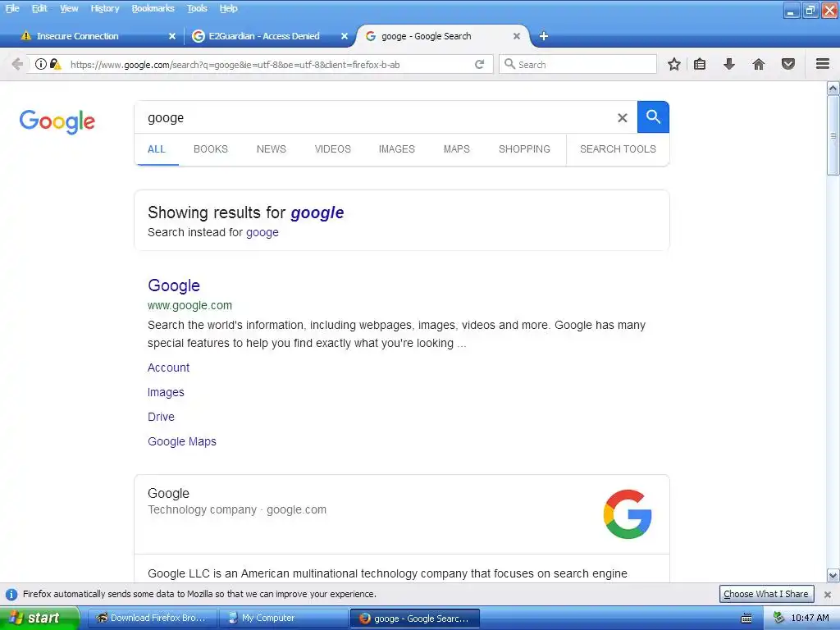Image resolution: width=840 pixels, height=630 pixels.
Task: Click inside the Google search query field
Action: (x=375, y=117)
